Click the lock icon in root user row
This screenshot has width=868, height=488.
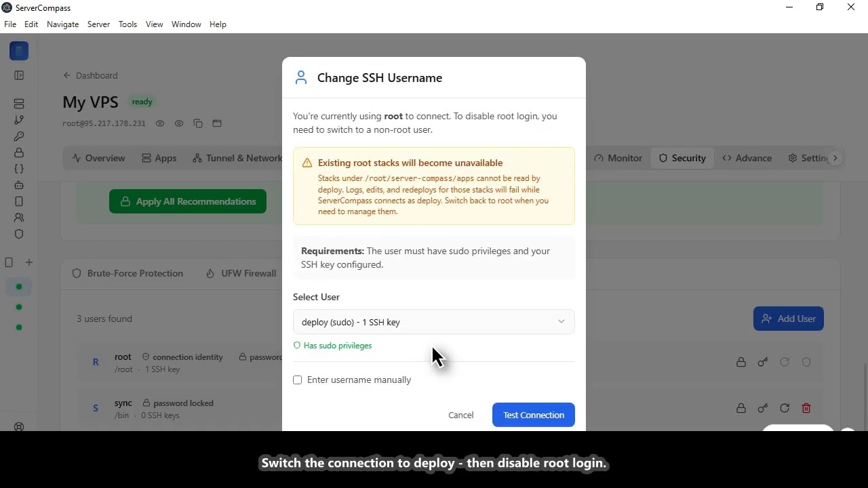point(741,362)
